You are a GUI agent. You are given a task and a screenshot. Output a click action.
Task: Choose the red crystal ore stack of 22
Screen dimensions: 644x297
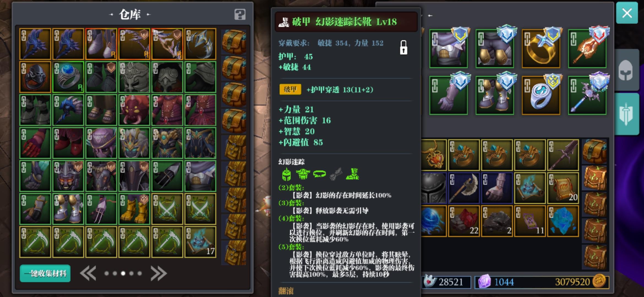(464, 221)
